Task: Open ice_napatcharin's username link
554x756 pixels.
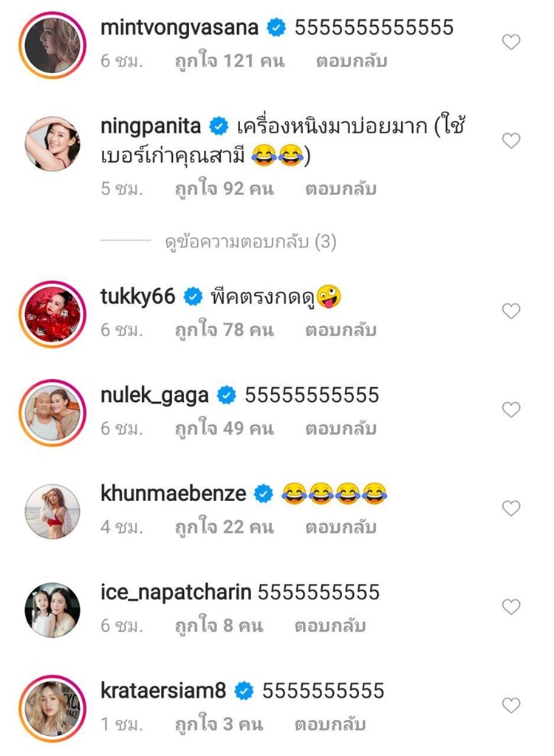Action: [176, 592]
